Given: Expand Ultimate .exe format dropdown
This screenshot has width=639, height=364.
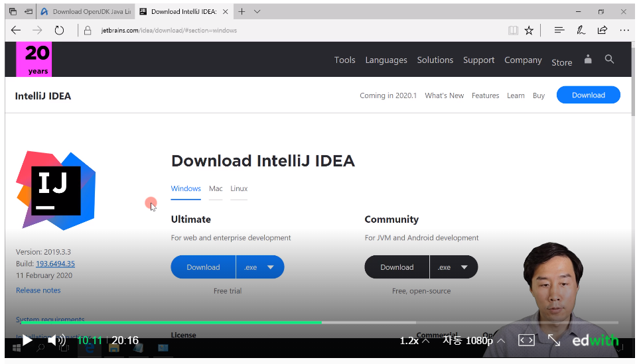Looking at the screenshot, I should click(260, 267).
